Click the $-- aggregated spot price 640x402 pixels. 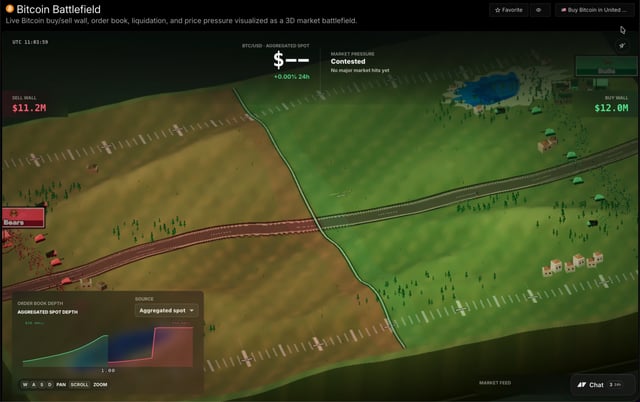pyautogui.click(x=291, y=60)
